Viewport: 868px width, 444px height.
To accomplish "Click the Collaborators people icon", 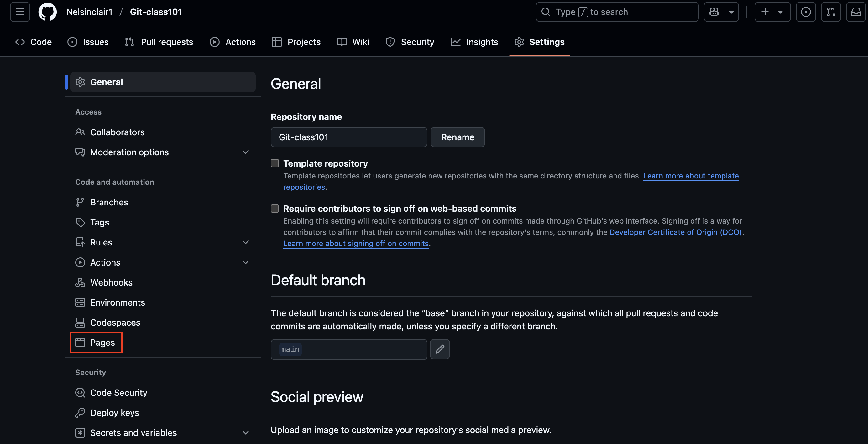I will (x=80, y=132).
